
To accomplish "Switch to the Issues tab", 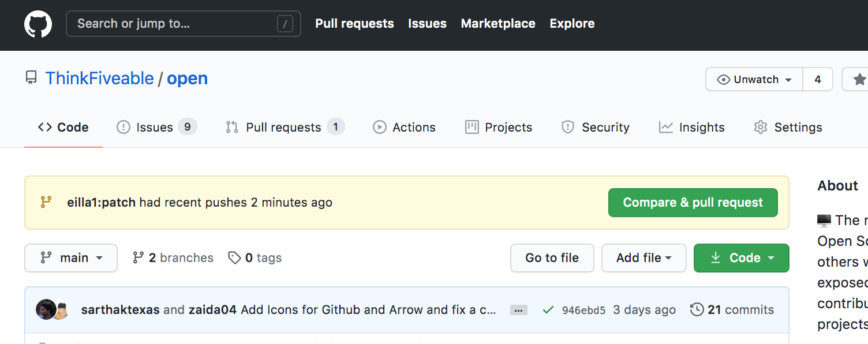I will tap(156, 128).
